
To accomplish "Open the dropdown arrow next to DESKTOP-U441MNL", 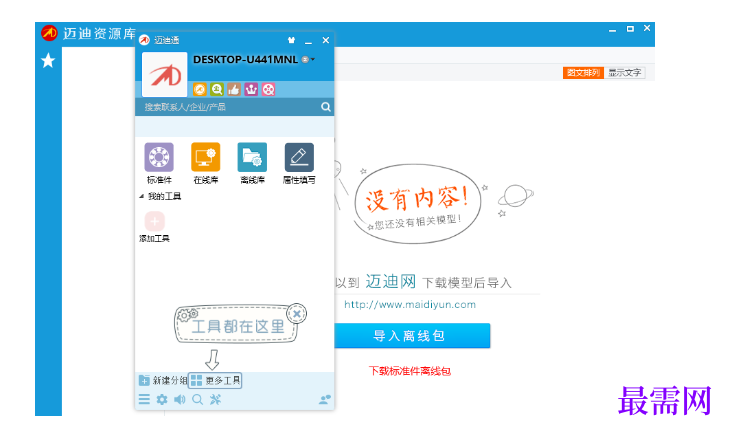I will coord(313,60).
